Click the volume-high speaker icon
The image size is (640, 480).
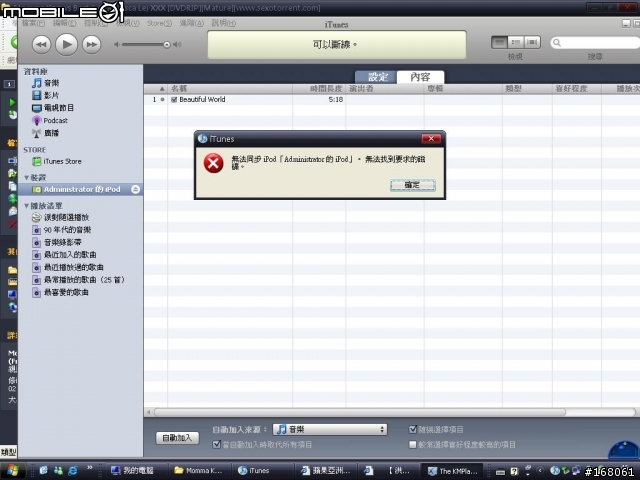[x=177, y=44]
